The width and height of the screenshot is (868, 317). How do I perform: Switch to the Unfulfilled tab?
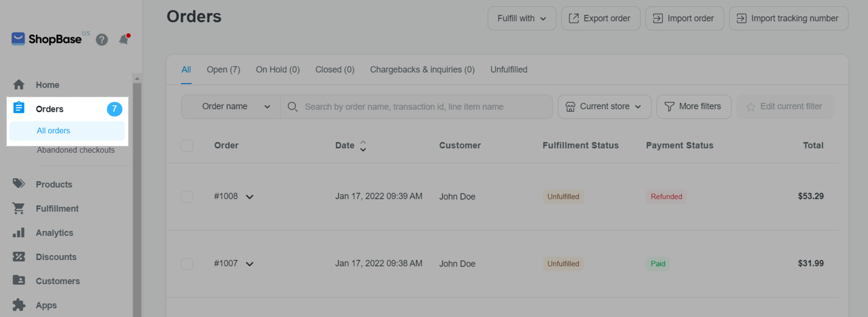508,69
